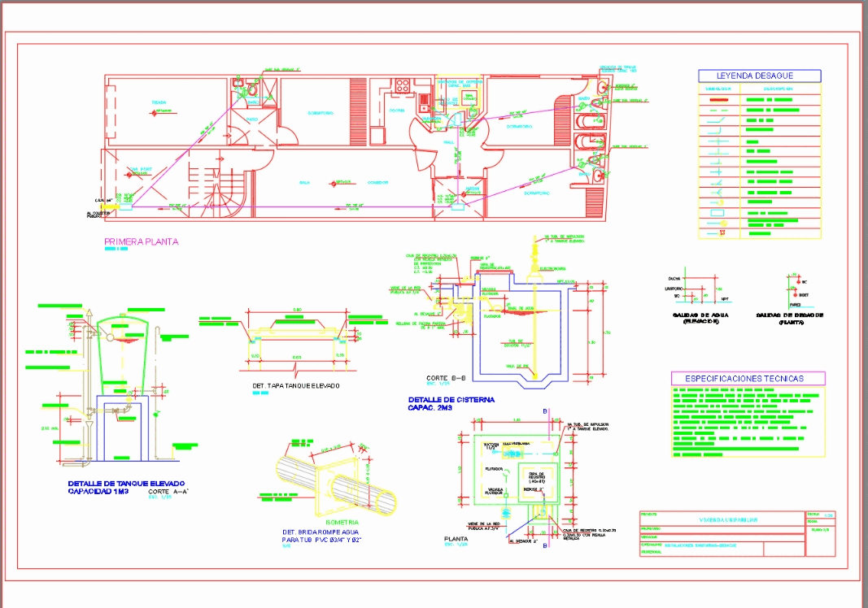Expand the DETALLE DE CISTERNA CAPAC. 2M3 title
Viewport: 868px width, 608px height.
pyautogui.click(x=451, y=402)
